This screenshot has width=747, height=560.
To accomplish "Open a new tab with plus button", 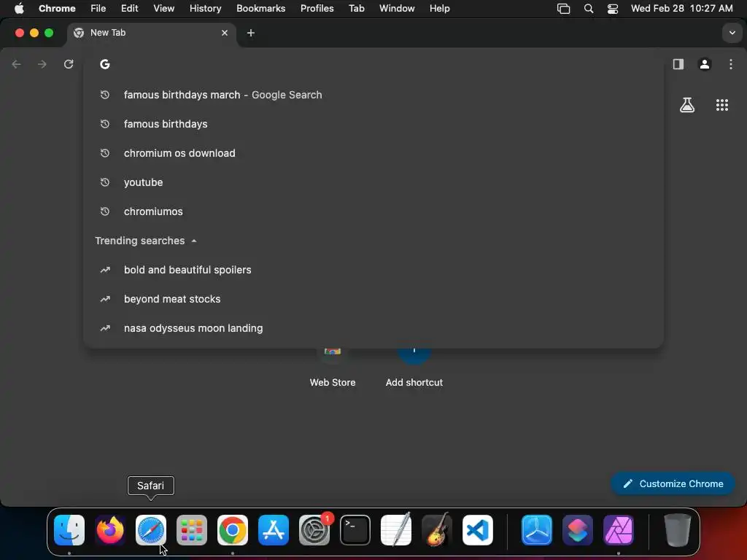I will (251, 33).
